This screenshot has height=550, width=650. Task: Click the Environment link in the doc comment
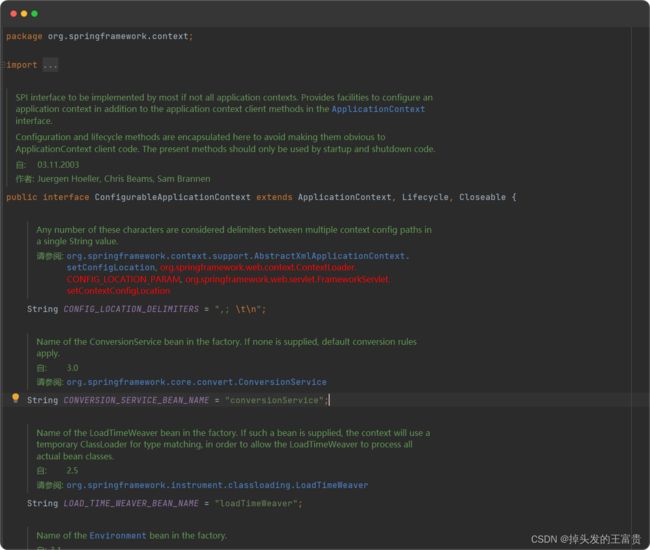(119, 536)
